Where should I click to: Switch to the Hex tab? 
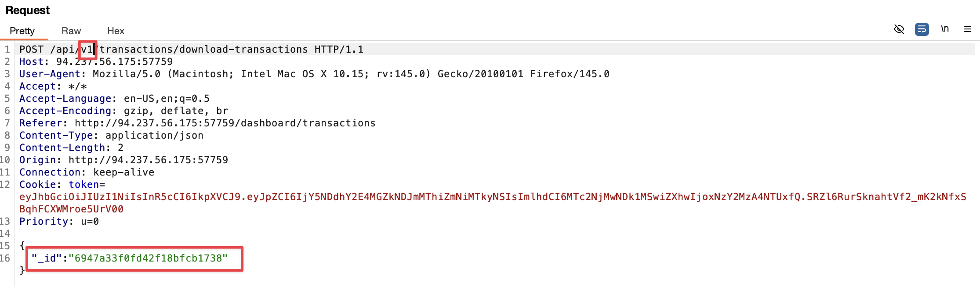[116, 31]
